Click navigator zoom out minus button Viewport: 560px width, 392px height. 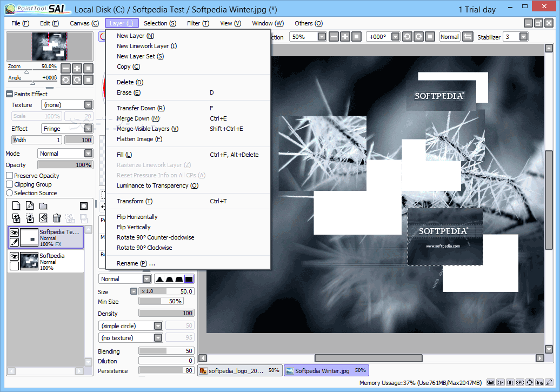tap(66, 68)
